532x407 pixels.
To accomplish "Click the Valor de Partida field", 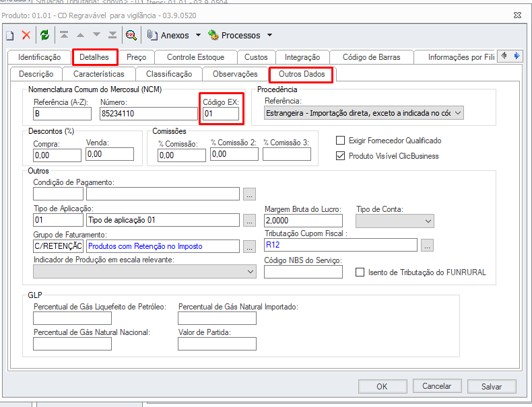I will (x=217, y=344).
